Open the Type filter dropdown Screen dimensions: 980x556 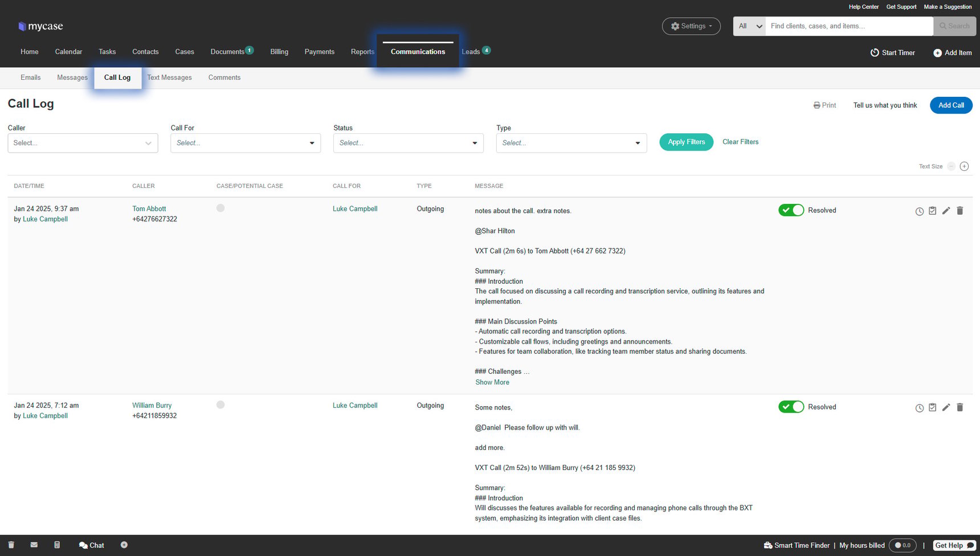tap(571, 143)
